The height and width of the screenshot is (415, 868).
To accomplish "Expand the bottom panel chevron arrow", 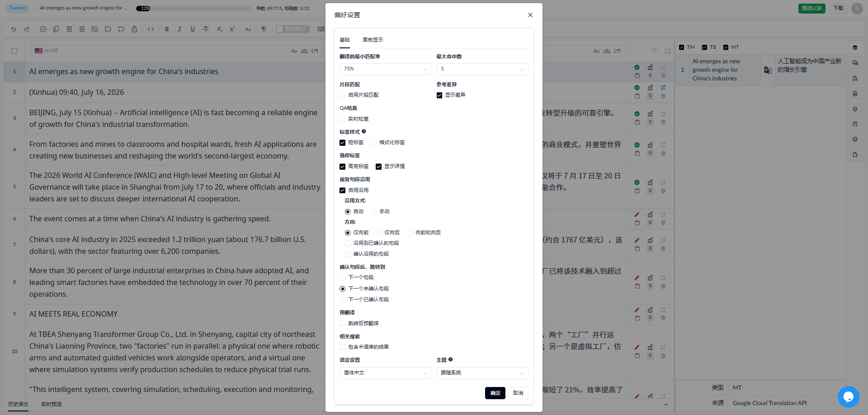I will [x=665, y=405].
